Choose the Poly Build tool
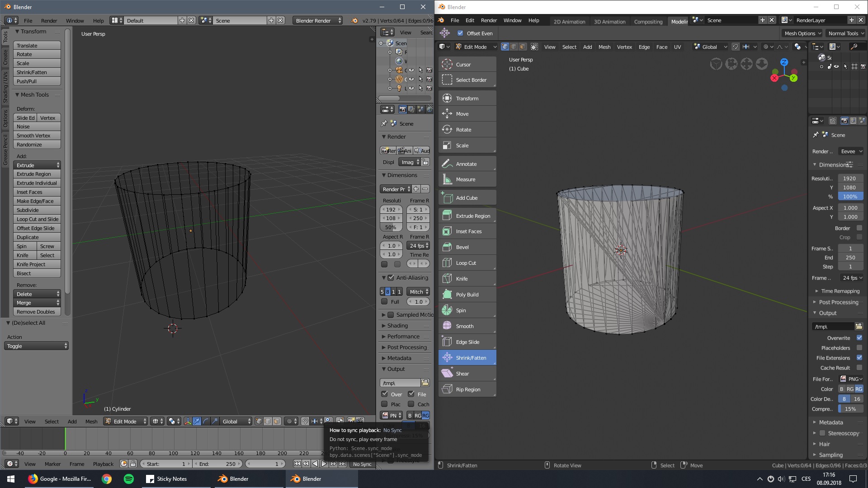868x488 pixels. (467, 295)
